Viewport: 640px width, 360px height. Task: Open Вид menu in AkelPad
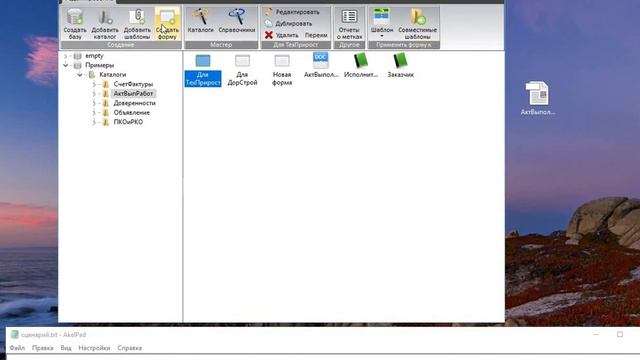[66, 348]
